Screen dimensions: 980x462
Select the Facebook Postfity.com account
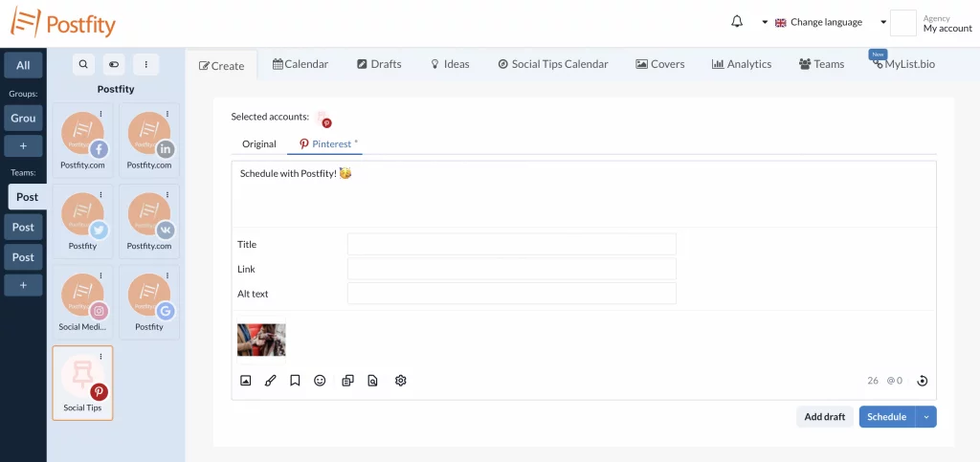(82, 141)
